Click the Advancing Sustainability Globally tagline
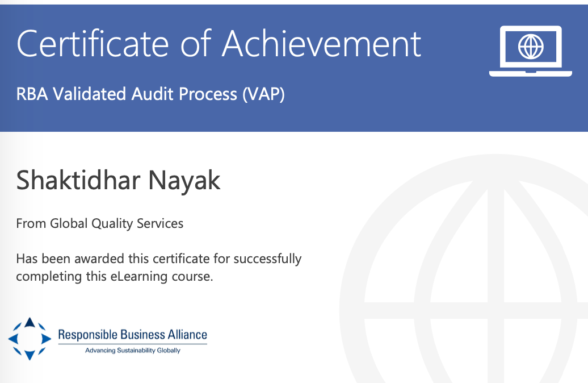Screen dimensions: 588x383 tap(132, 351)
